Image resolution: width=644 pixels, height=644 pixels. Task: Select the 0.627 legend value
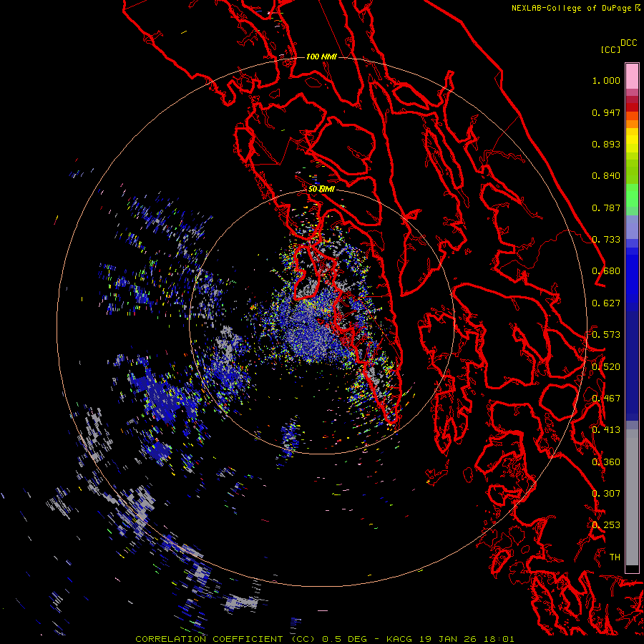606,303
